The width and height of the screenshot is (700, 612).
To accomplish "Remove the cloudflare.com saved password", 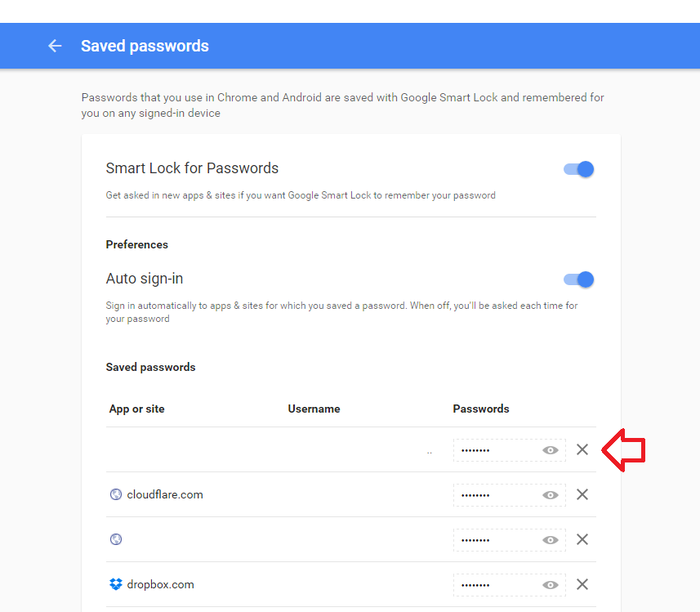I will pyautogui.click(x=582, y=494).
